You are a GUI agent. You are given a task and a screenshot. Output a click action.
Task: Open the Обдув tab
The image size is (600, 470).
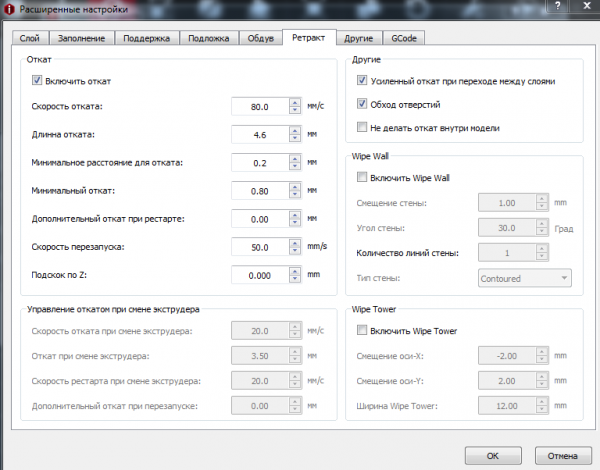tap(261, 38)
